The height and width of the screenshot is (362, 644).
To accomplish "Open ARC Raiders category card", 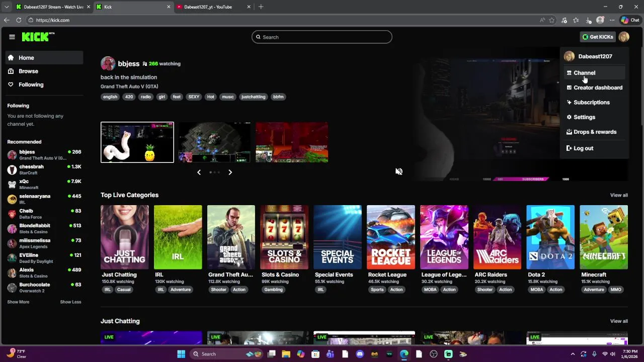I will click(497, 237).
